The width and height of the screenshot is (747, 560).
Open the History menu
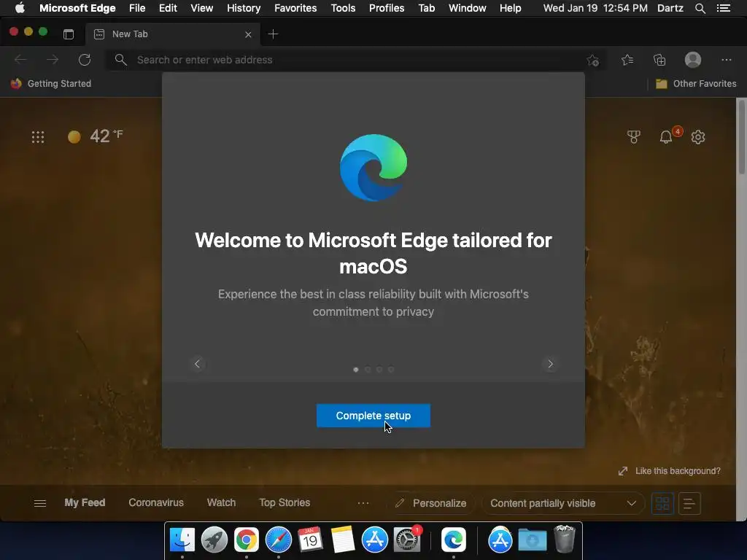(244, 8)
